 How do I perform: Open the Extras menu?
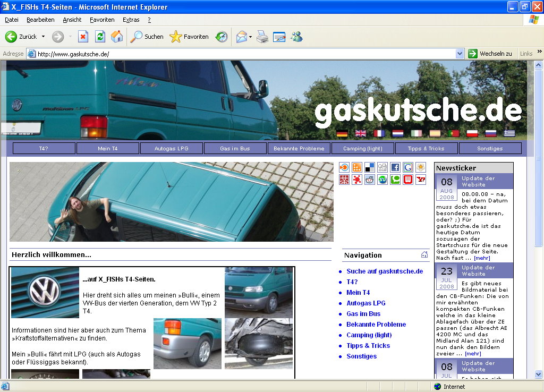(x=131, y=20)
